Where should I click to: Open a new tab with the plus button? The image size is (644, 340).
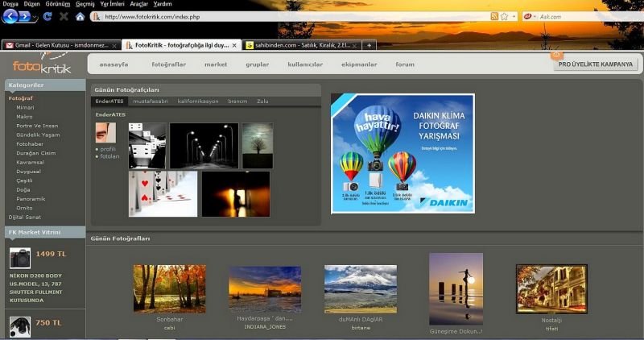pos(369,45)
